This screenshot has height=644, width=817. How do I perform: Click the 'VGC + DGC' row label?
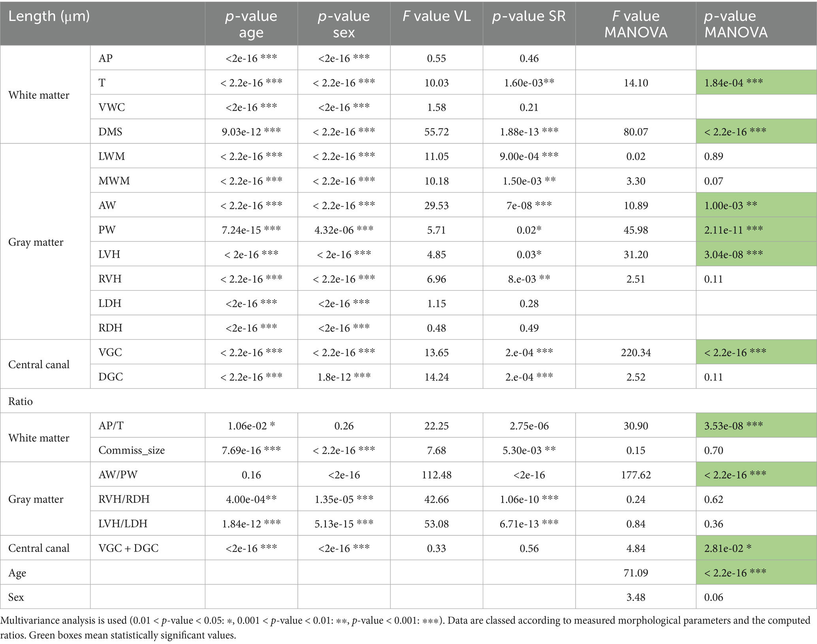click(128, 548)
